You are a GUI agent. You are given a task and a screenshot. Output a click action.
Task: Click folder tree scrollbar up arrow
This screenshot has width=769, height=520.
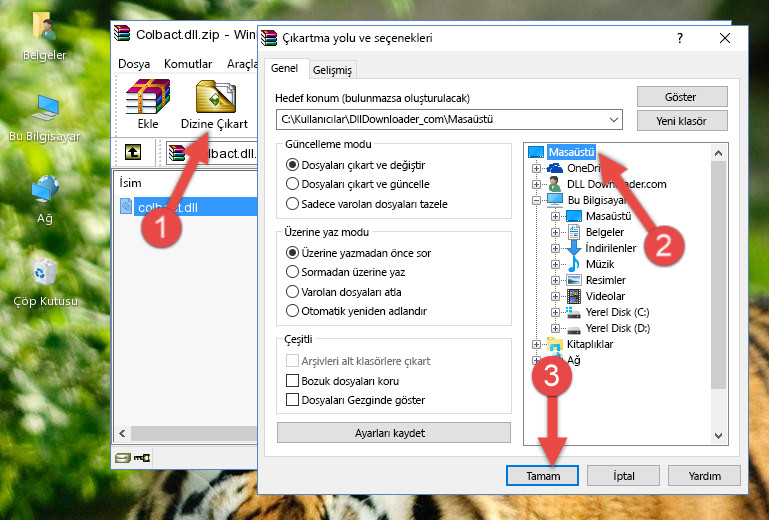click(718, 153)
